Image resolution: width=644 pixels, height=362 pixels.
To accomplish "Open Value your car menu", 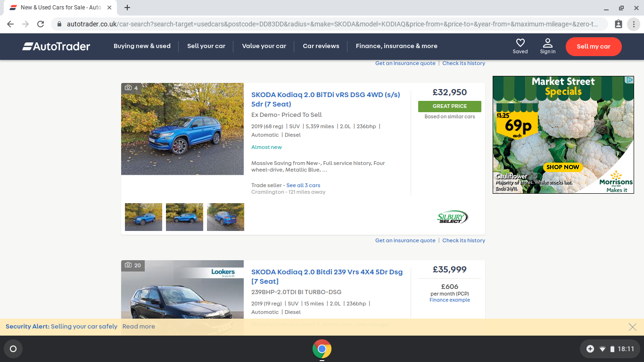I will click(264, 46).
